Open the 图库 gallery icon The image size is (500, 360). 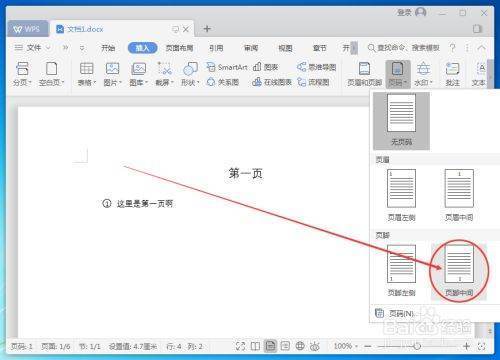tap(138, 74)
